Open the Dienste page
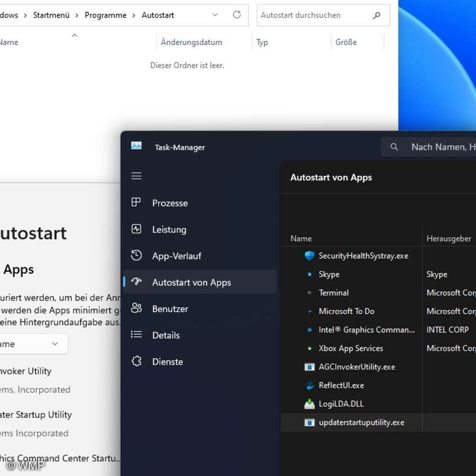 coord(167,361)
